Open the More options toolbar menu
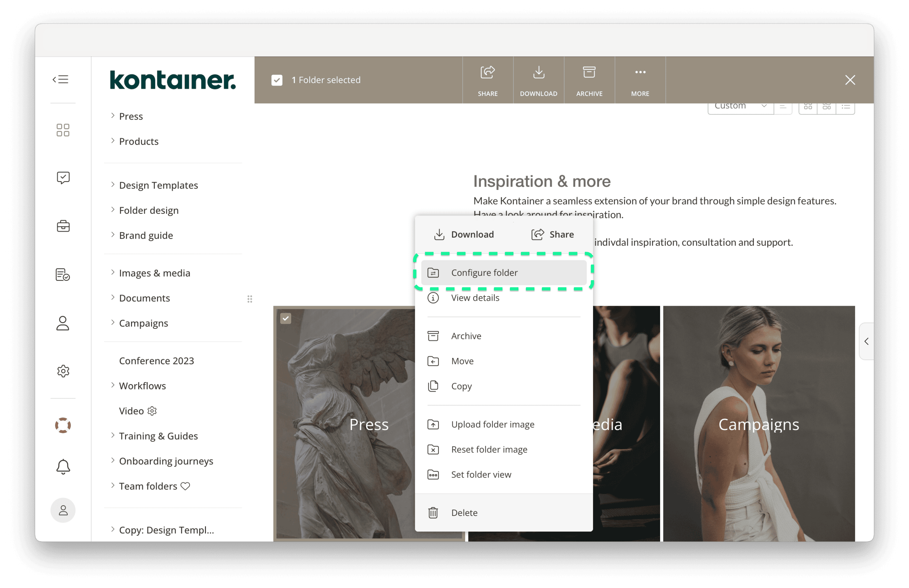The height and width of the screenshot is (588, 909). tap(640, 80)
